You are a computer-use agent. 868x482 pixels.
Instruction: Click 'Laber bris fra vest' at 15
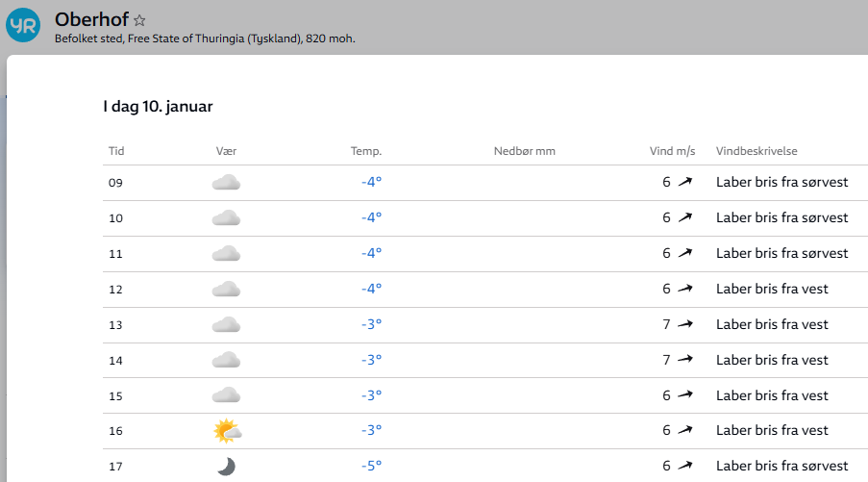tap(772, 395)
